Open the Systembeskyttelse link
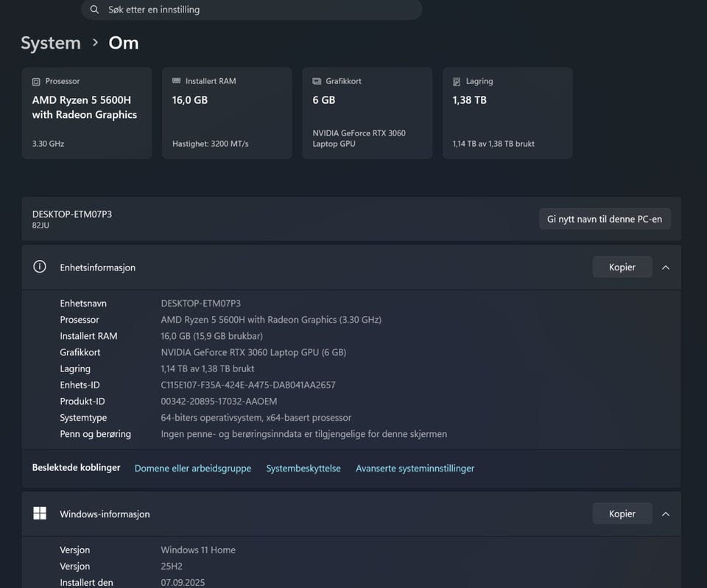The width and height of the screenshot is (707, 588). pyautogui.click(x=303, y=469)
